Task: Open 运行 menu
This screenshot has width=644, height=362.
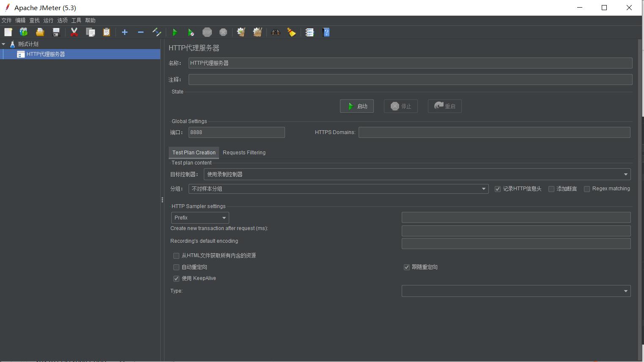Action: [x=49, y=20]
